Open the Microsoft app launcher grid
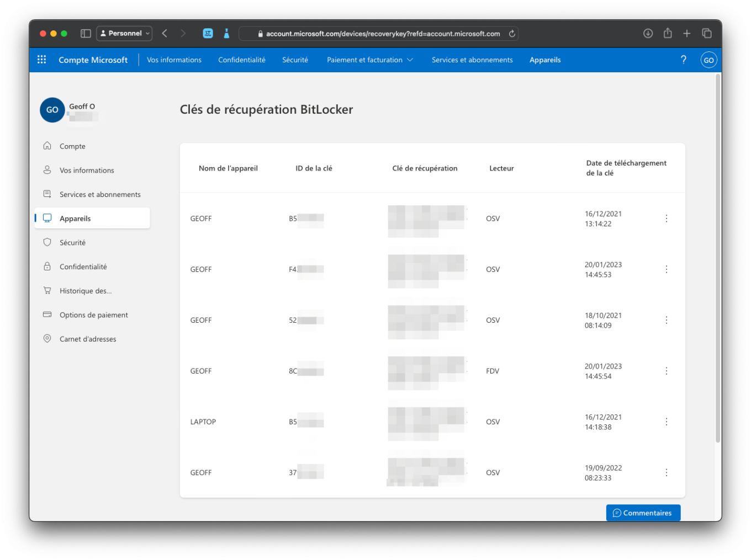 click(41, 60)
